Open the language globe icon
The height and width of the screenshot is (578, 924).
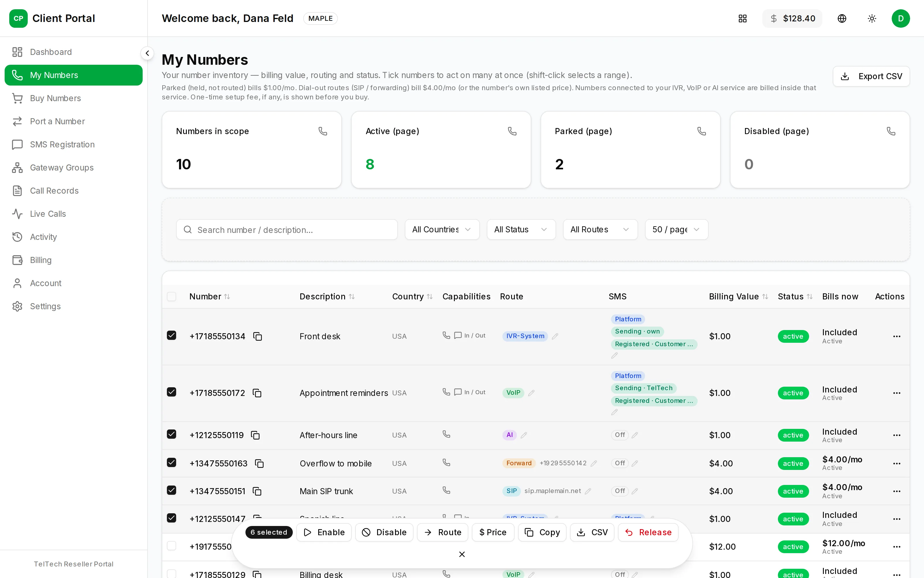click(842, 18)
